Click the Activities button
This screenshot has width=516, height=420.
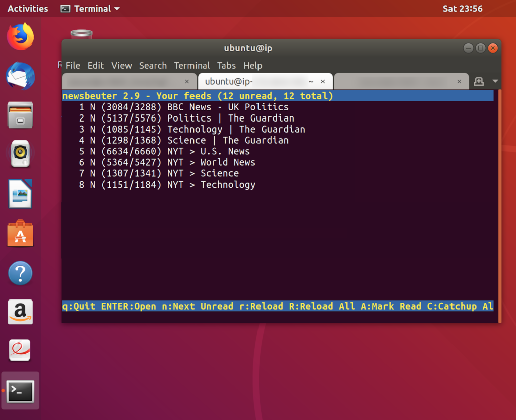point(28,9)
